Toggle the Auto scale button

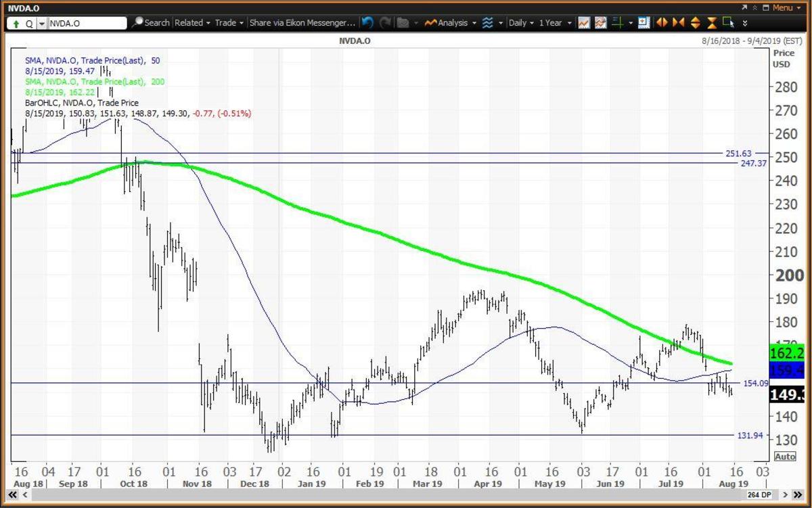coord(784,457)
